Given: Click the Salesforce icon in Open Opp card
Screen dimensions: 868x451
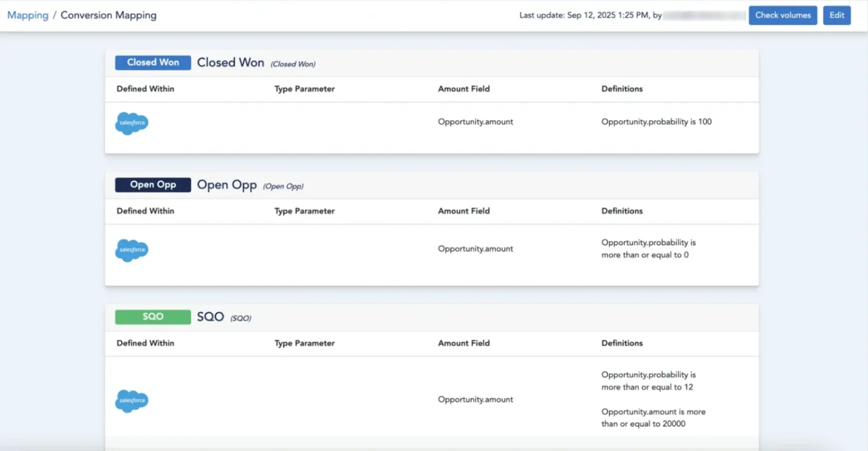Looking at the screenshot, I should pos(132,250).
